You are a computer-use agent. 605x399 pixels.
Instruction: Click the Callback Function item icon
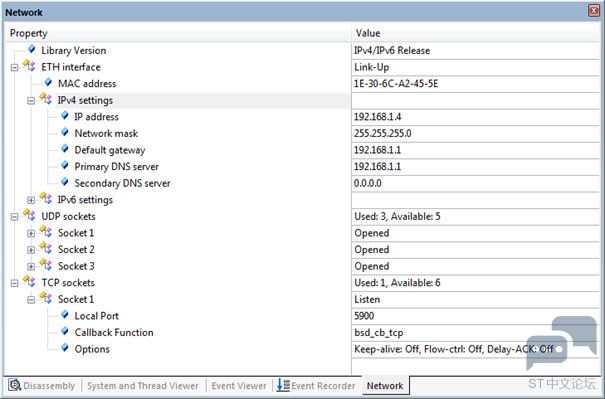coord(65,331)
